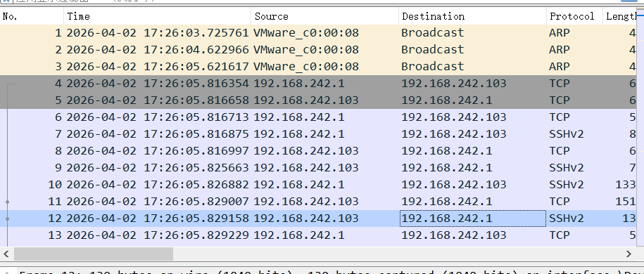
Task: Select the time cell 17:26:03.725761
Action: [x=158, y=33]
